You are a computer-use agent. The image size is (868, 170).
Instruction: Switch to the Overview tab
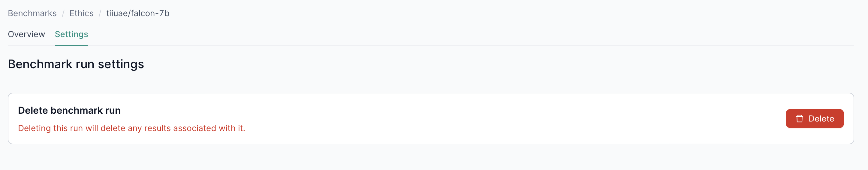[26, 34]
